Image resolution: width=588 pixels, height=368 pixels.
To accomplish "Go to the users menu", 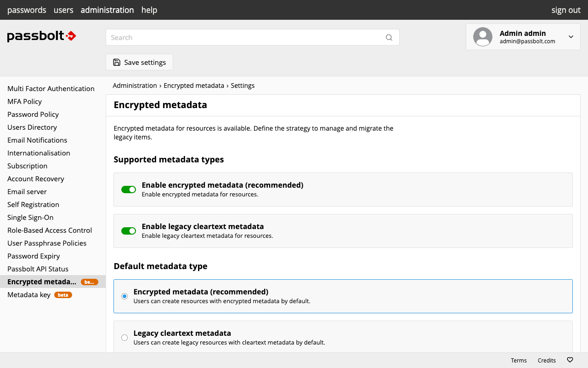I will tap(63, 10).
